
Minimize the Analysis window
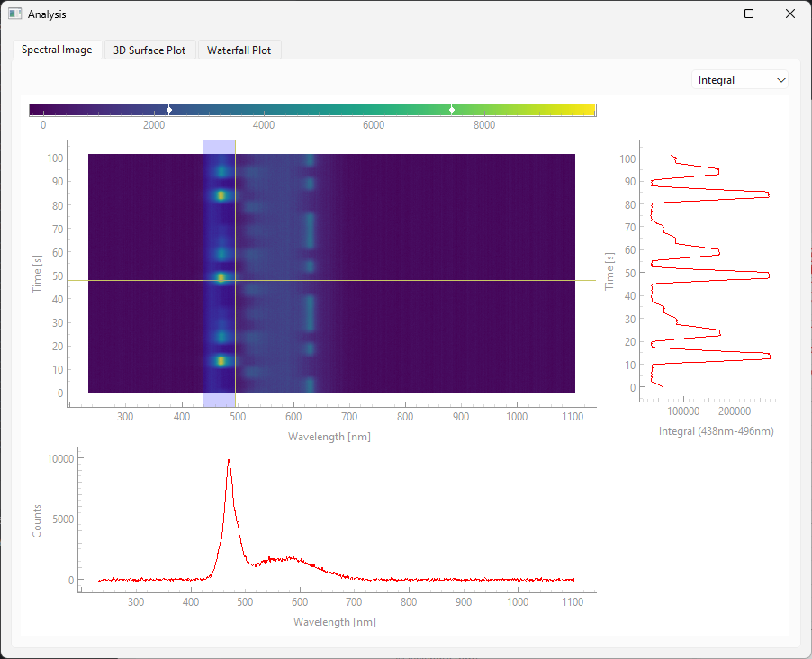coord(708,14)
